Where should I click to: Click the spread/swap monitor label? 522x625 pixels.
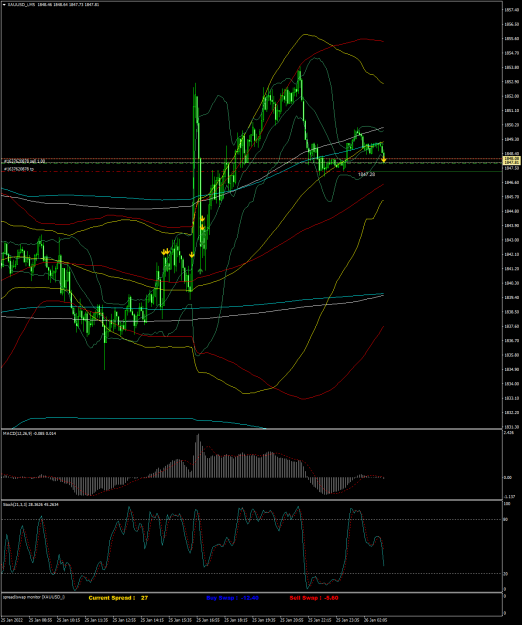coord(34,597)
